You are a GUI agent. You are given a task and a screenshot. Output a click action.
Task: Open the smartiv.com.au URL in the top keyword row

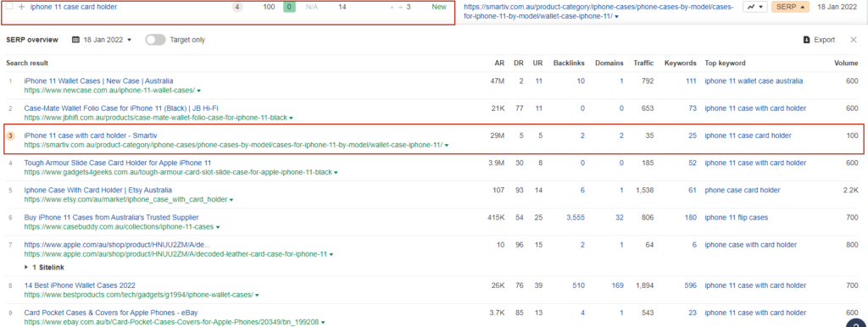click(x=598, y=12)
